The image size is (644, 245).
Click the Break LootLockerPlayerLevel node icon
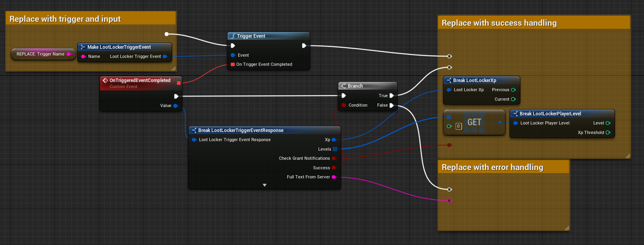tap(515, 114)
